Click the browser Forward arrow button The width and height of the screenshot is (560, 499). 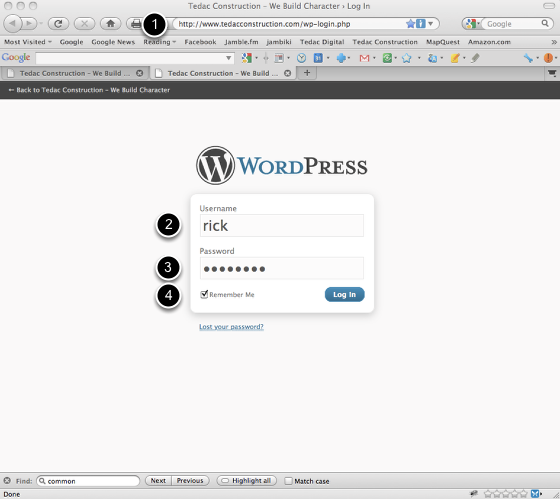(x=29, y=24)
